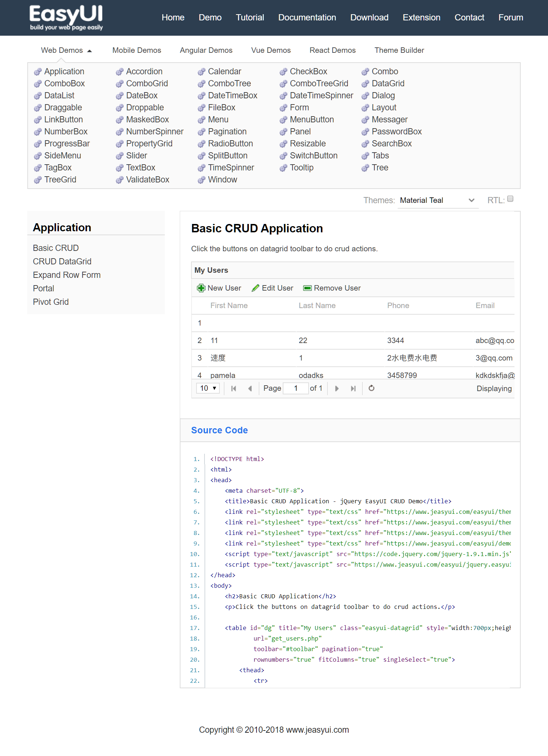Viewport: 548px width, 756px height.
Task: Click the gear icon beside Application
Action: click(x=38, y=72)
